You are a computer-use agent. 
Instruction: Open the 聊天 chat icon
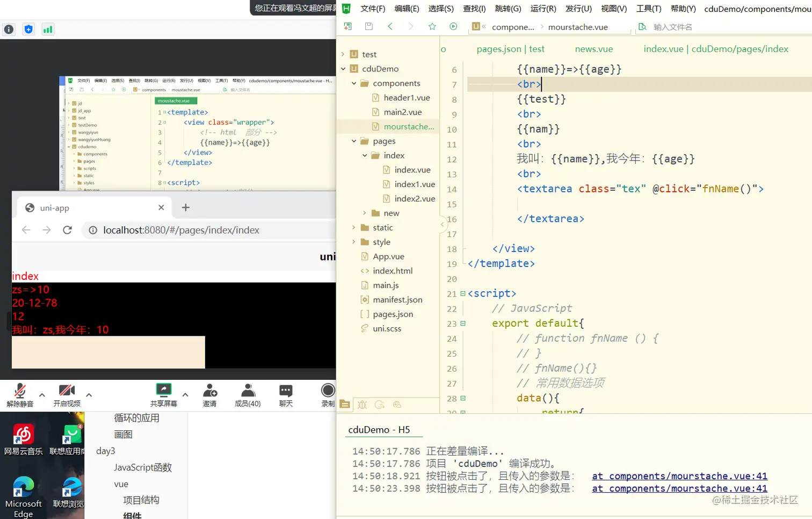point(286,390)
